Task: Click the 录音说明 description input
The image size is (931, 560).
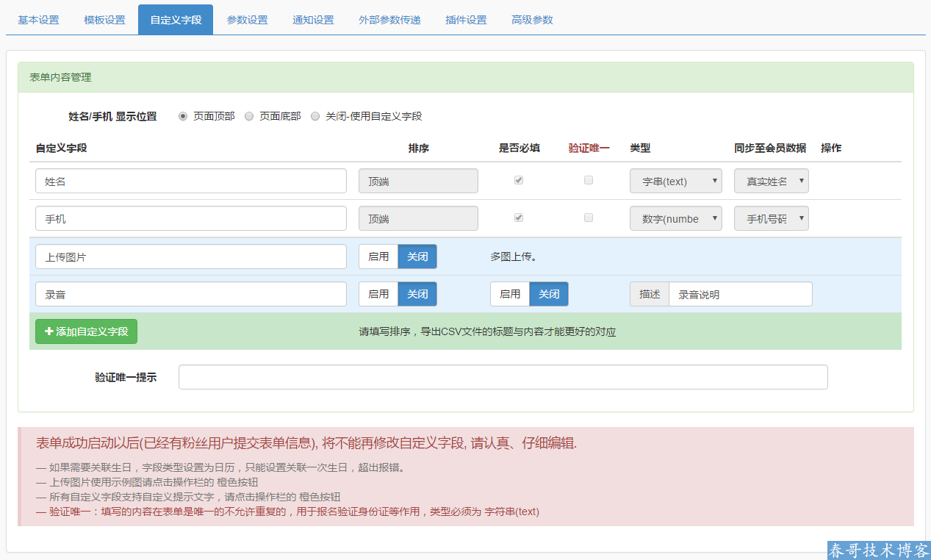Action: pos(741,294)
